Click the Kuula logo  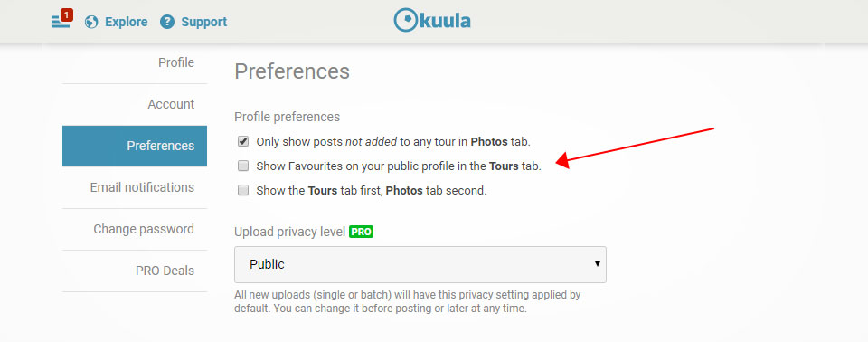tap(432, 21)
